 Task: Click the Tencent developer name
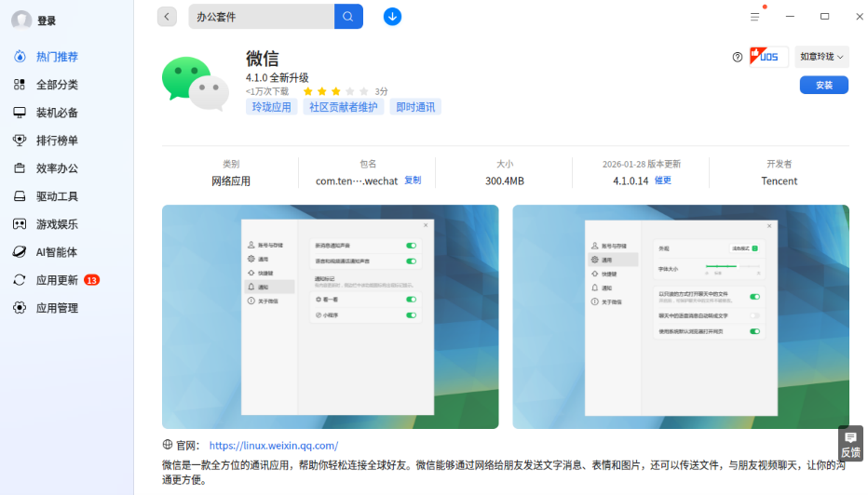(x=779, y=181)
